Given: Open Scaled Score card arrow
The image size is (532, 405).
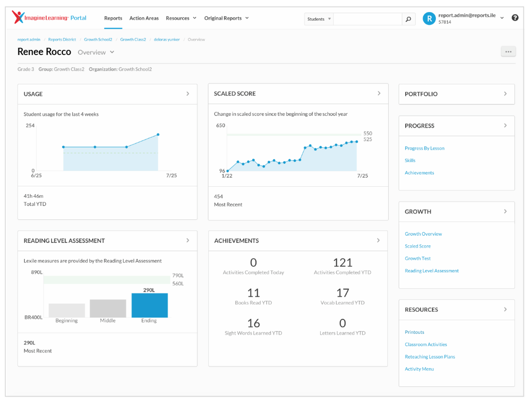Looking at the screenshot, I should coord(379,93).
